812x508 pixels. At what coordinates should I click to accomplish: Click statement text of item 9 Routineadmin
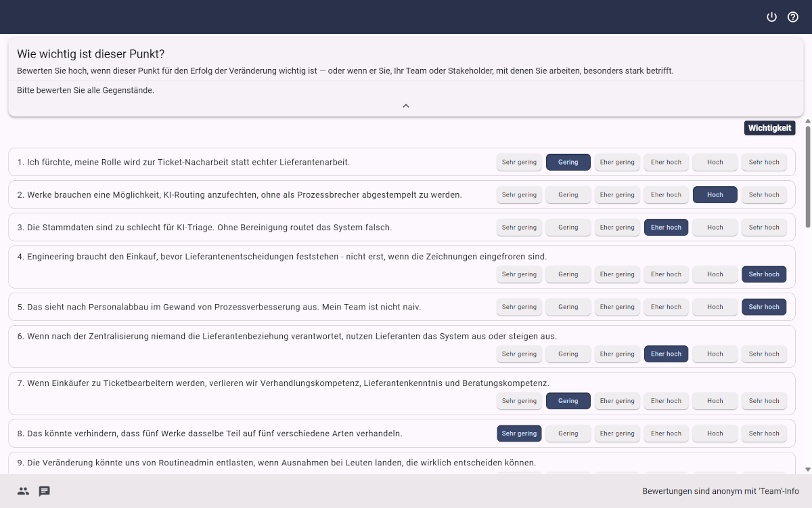point(277,463)
